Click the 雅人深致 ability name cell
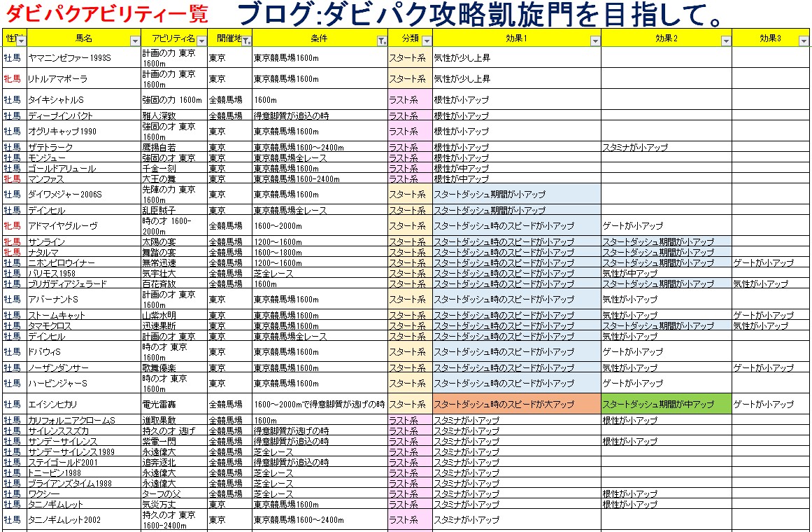The image size is (812, 532). (x=174, y=115)
